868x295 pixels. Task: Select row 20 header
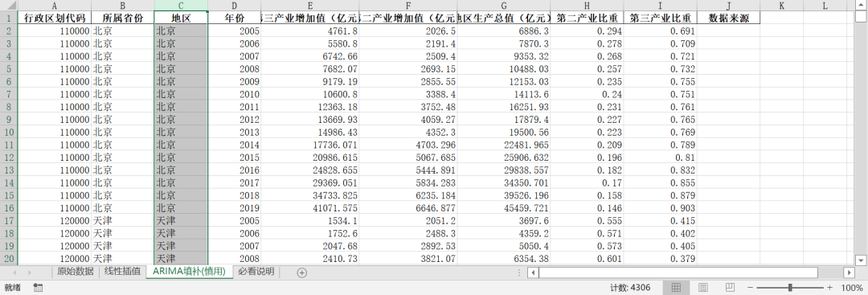click(9, 259)
